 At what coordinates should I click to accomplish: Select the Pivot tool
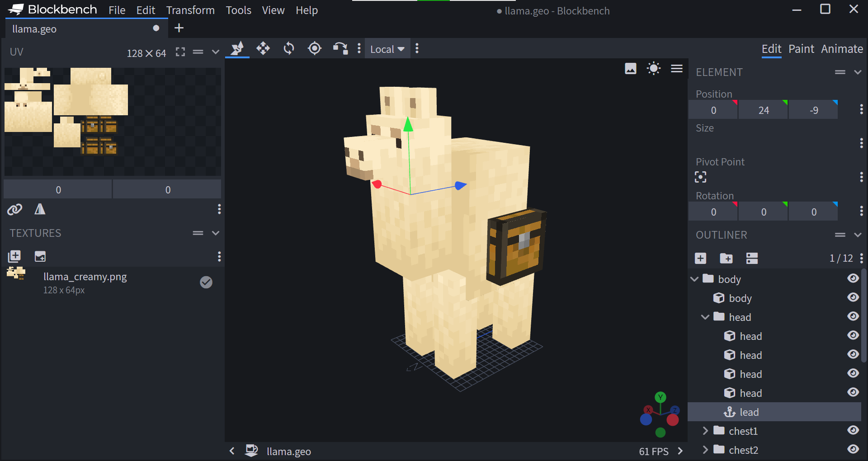coord(315,48)
